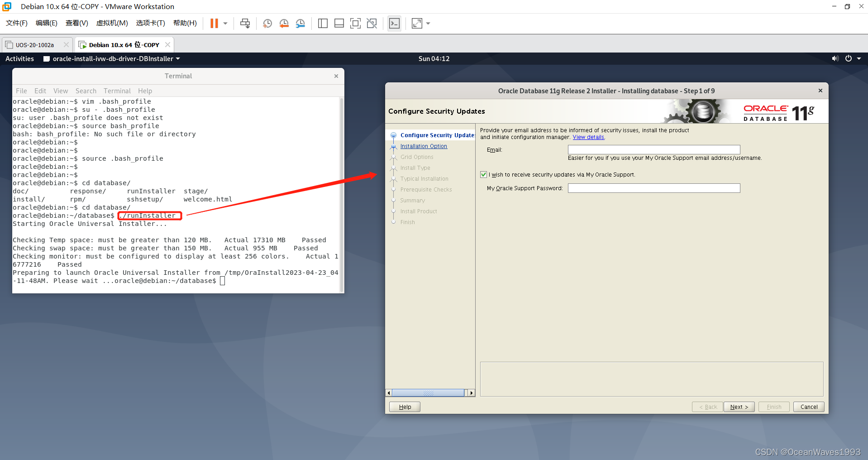The image size is (868, 460).
Task: Click Prerequisite Checks step
Action: (426, 190)
